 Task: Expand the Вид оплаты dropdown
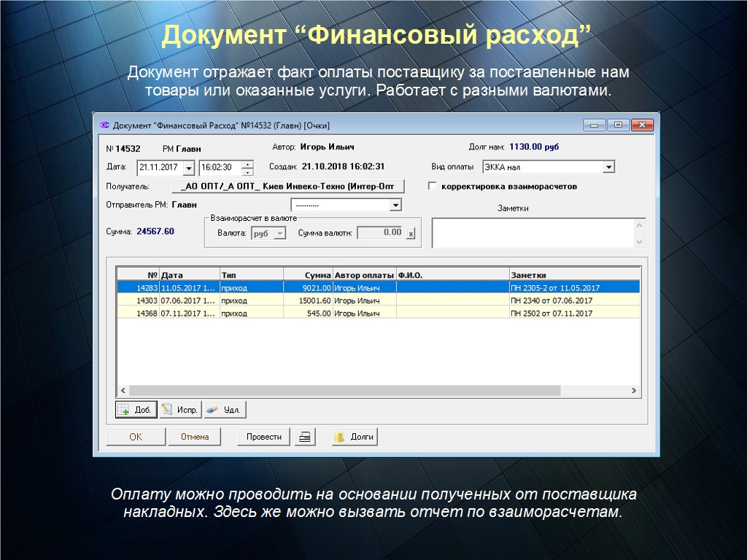(x=608, y=167)
